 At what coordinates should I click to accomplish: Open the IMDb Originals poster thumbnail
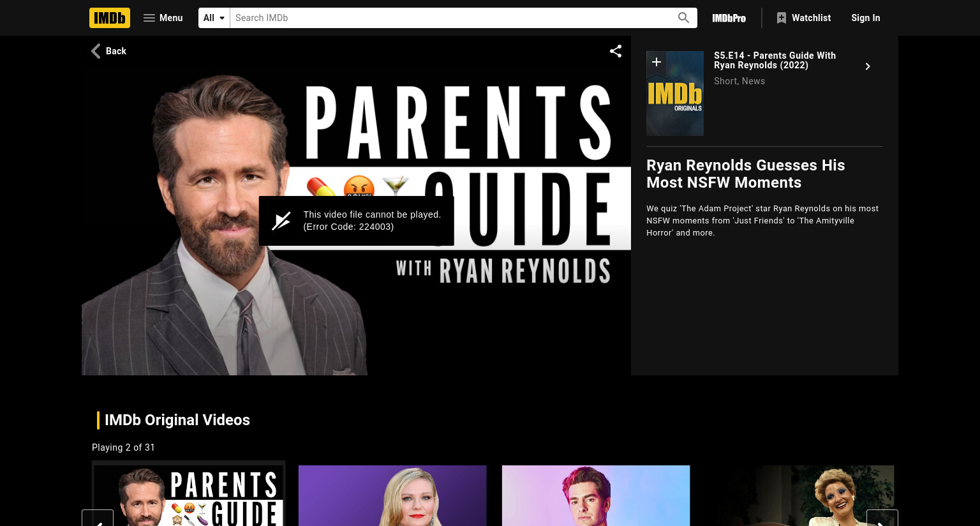point(675,93)
